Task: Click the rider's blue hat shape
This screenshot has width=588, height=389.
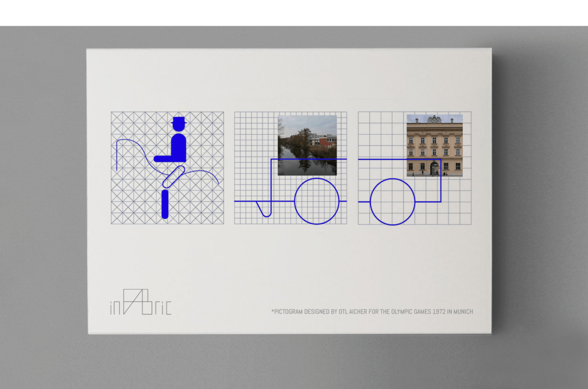Action: pyautogui.click(x=179, y=120)
